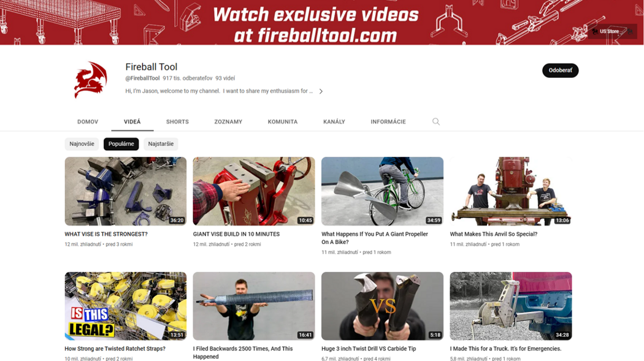Viewport: 644px width, 361px height.
Task: Click title What Makes This Anvil So Special?
Action: pyautogui.click(x=493, y=234)
